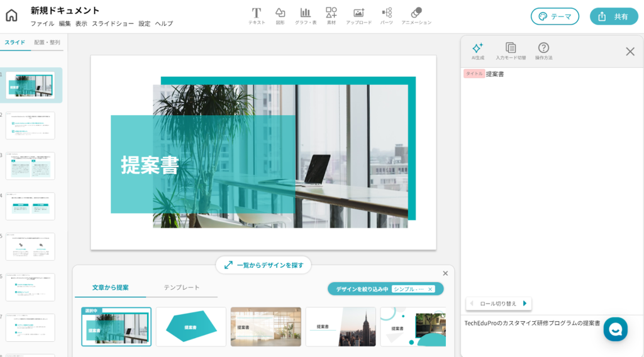
Task: Switch to the テンプレート tab
Action: tap(182, 287)
